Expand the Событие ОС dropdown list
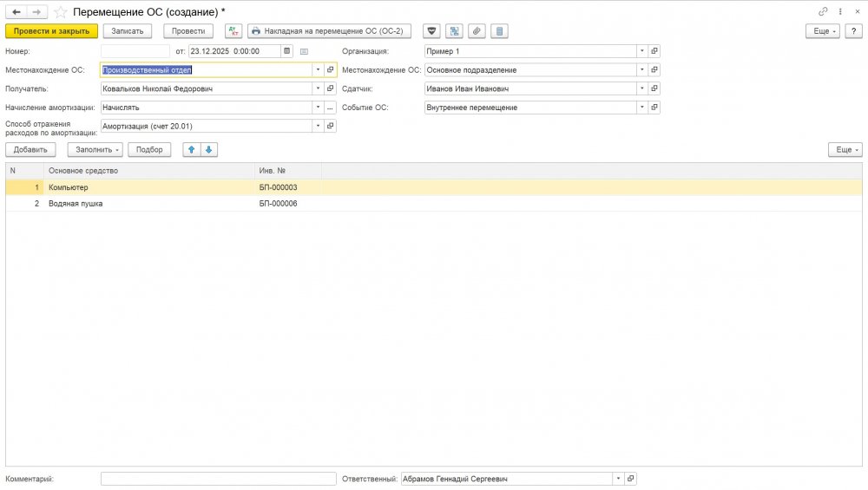868x490 pixels. point(641,108)
